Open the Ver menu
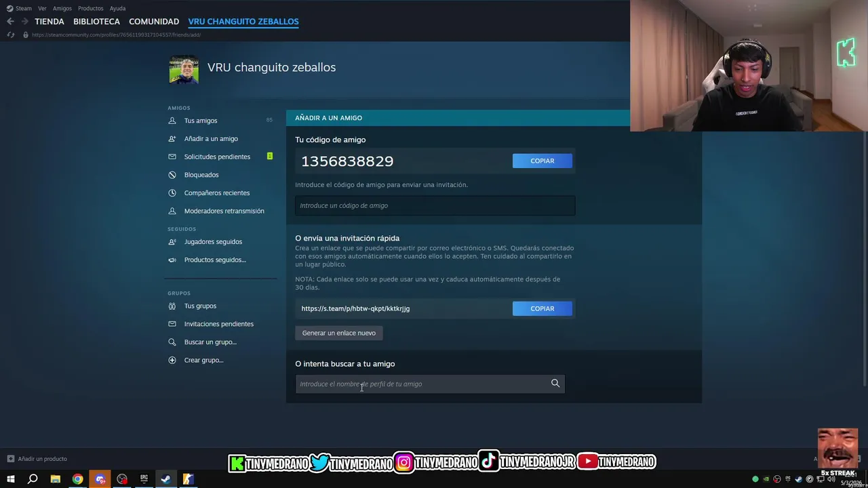 [x=42, y=8]
